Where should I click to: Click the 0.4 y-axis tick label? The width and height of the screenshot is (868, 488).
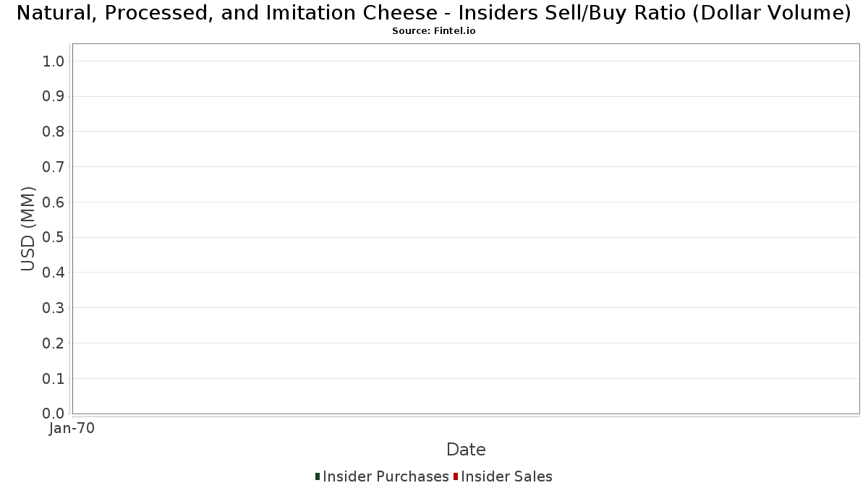coord(54,273)
